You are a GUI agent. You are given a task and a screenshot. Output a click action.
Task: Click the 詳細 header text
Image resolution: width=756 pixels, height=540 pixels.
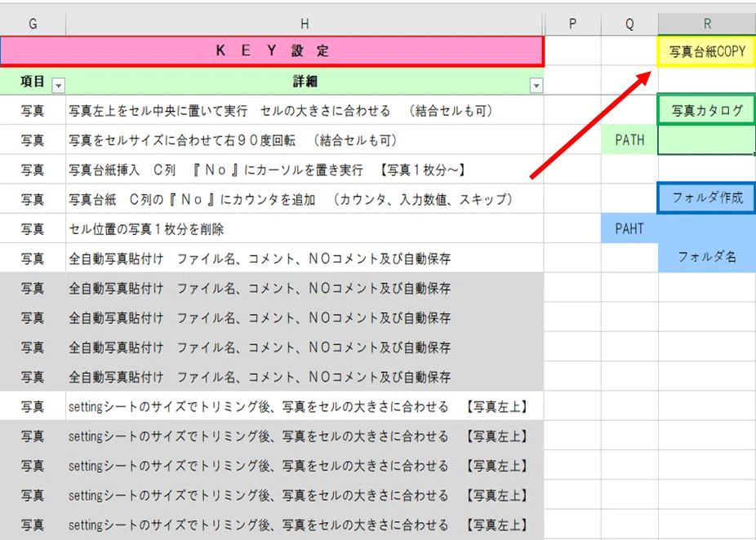(305, 82)
